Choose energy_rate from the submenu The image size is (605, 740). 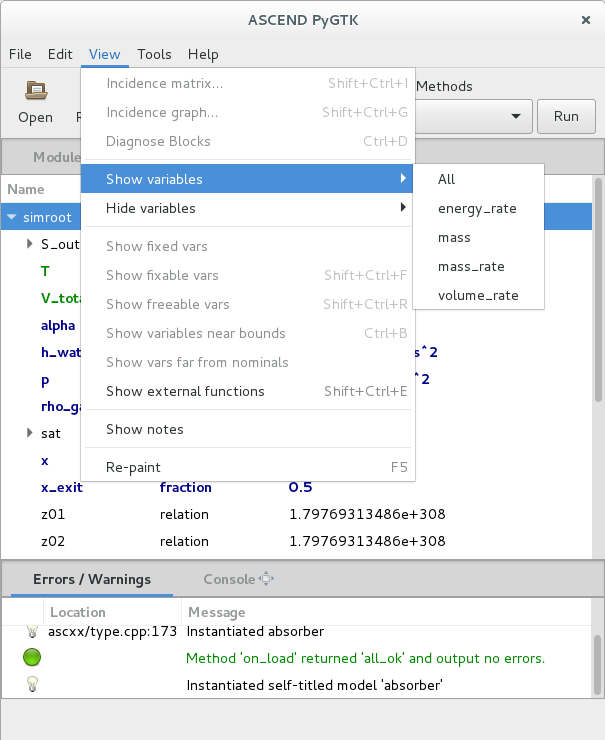click(477, 208)
